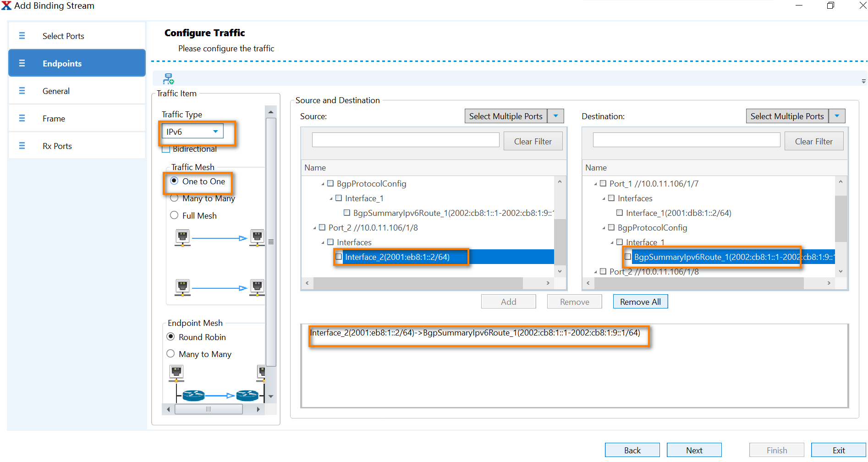Open Destination Select Multiple Ports dropdown arrow
The image size is (868, 462).
pos(837,116)
